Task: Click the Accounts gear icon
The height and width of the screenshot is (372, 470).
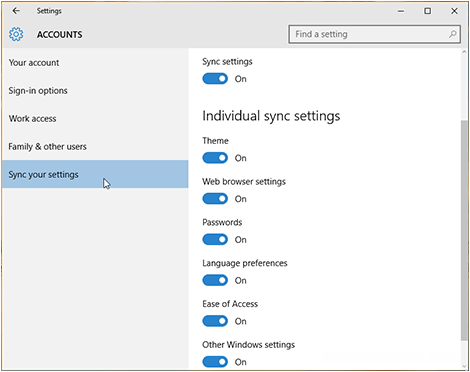Action: (16, 34)
